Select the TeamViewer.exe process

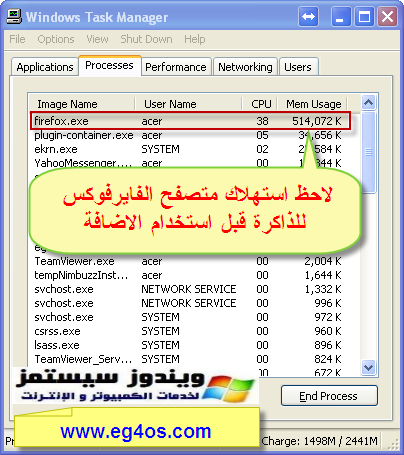[x=188, y=261]
